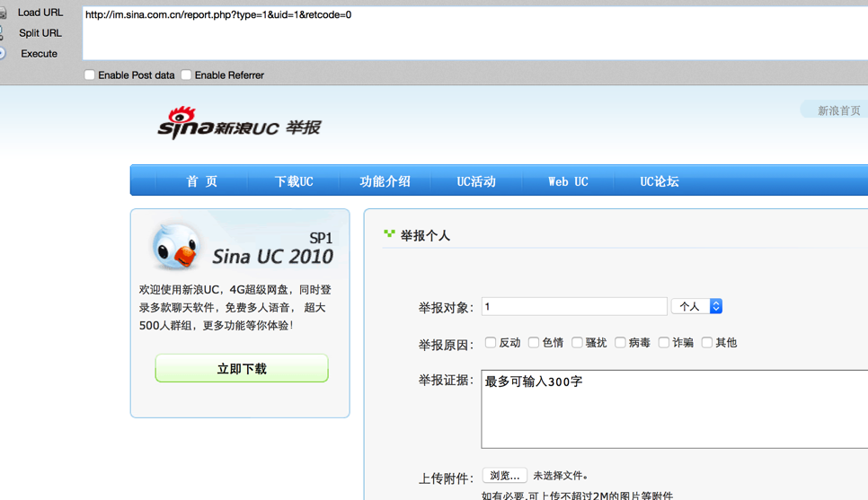Open the 新浪首页 link
The image size is (868, 500).
tap(838, 110)
